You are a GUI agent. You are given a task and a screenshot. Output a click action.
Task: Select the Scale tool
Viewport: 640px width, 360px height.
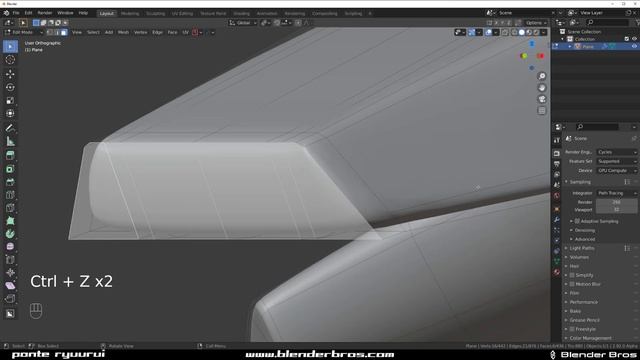pos(10,100)
